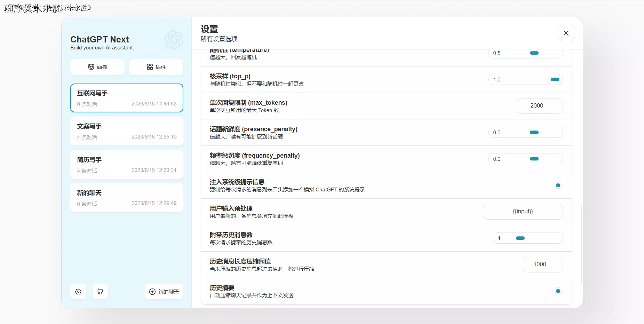Image resolution: width=644 pixels, height=324 pixels.
Task: Adjust the temperature slider
Action: [x=534, y=53]
